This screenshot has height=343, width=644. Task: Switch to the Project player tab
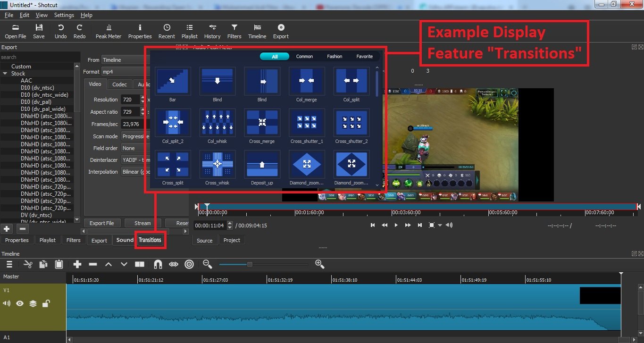[232, 241]
